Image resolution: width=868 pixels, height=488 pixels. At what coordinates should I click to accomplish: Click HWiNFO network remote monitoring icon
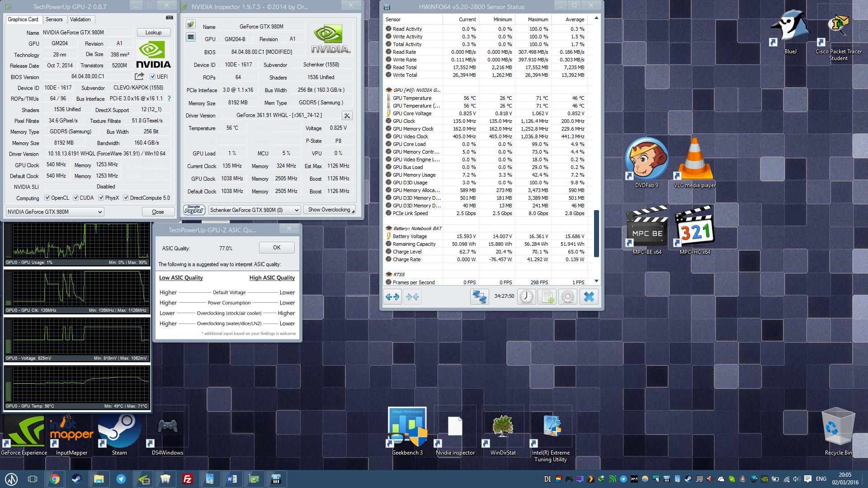[x=480, y=297]
